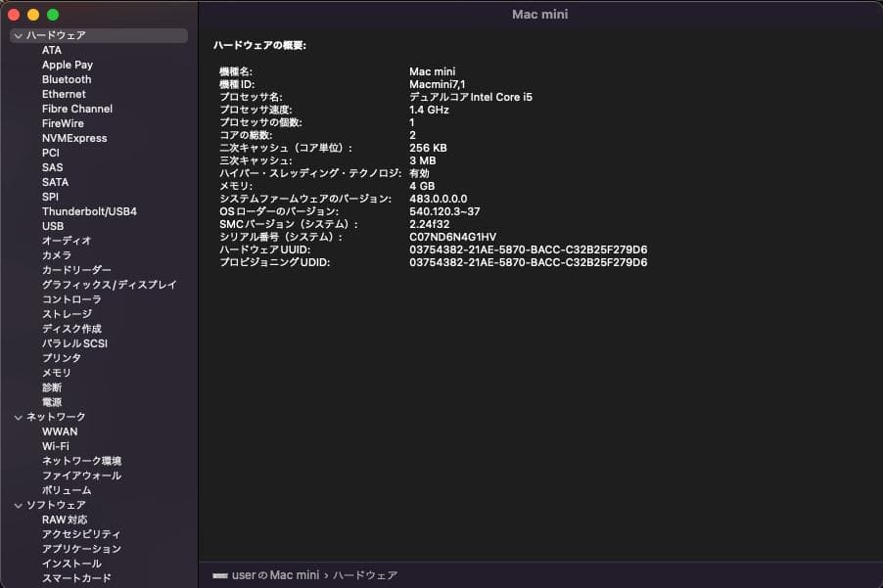This screenshot has height=588, width=883.
Task: Open ディスク作成 entry
Action: 71,329
